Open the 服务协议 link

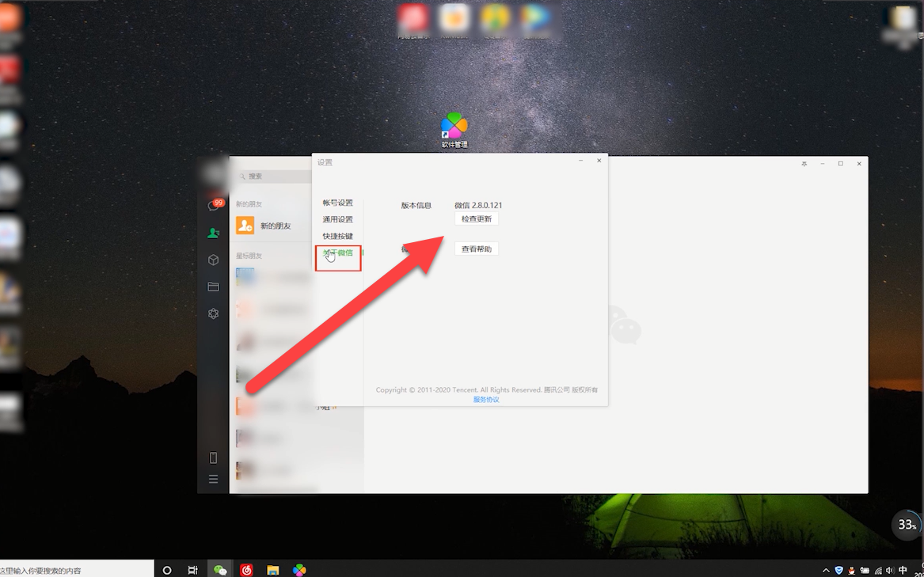pyautogui.click(x=486, y=400)
